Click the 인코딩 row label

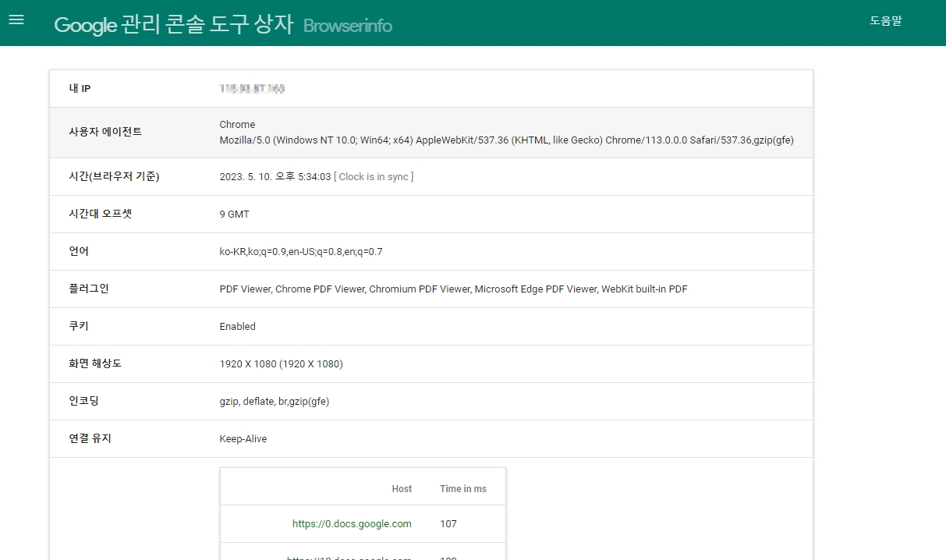(84, 401)
